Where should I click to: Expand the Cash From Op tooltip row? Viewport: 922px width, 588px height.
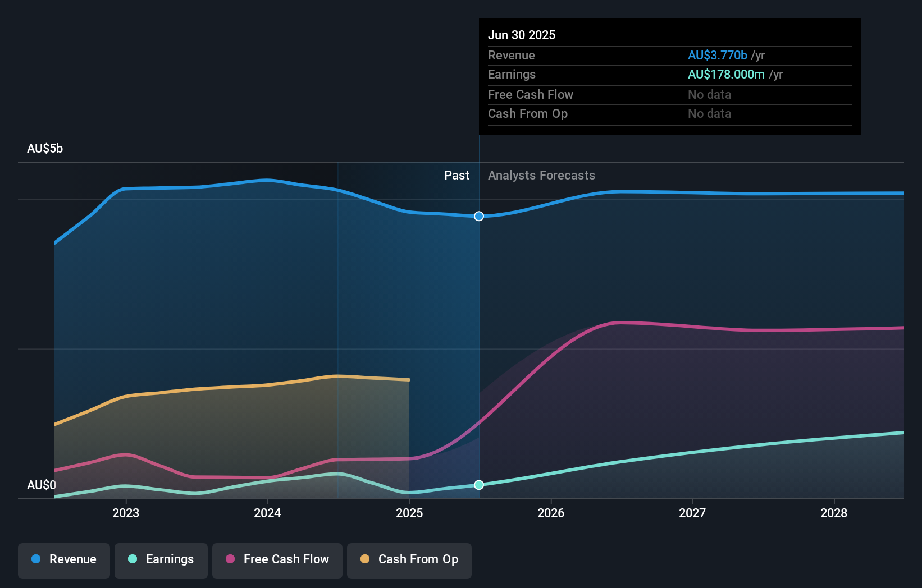(x=528, y=113)
